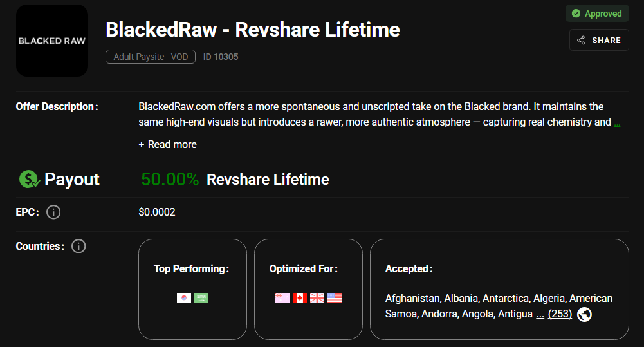644x347 pixels.
Task: Click the Top Performing: heading
Action: [x=191, y=269]
